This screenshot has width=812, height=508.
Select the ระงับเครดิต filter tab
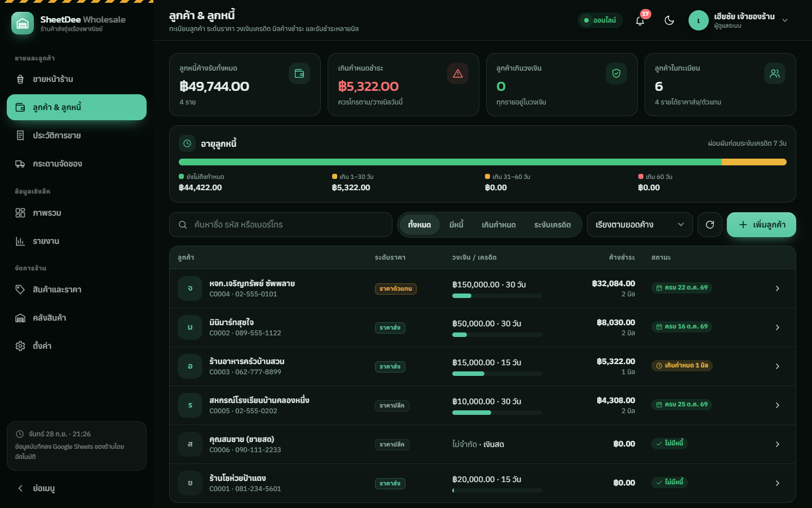553,225
